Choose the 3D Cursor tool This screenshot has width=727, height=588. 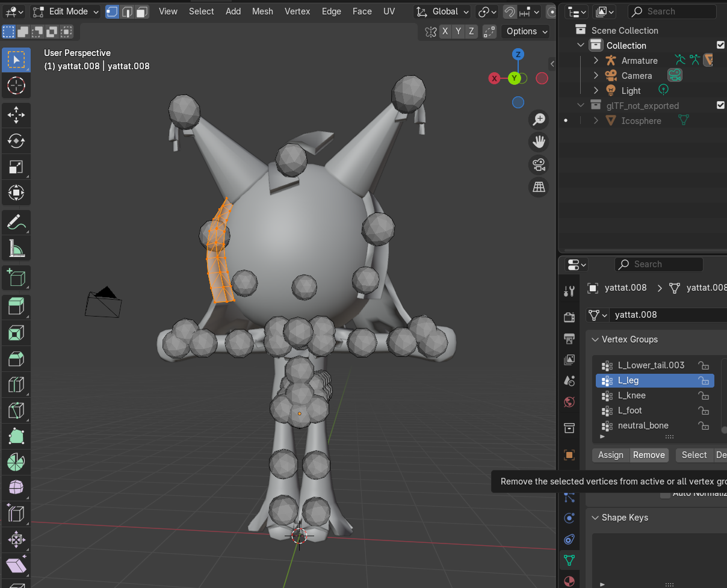tap(16, 85)
